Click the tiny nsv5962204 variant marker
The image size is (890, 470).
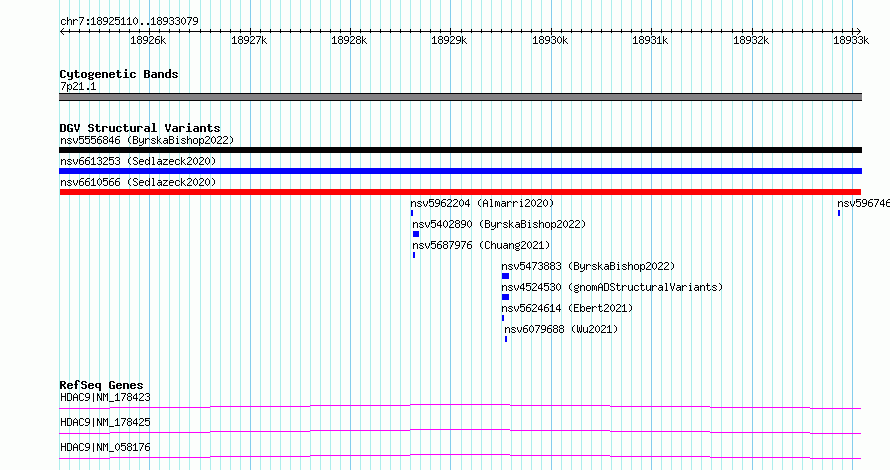(412, 213)
